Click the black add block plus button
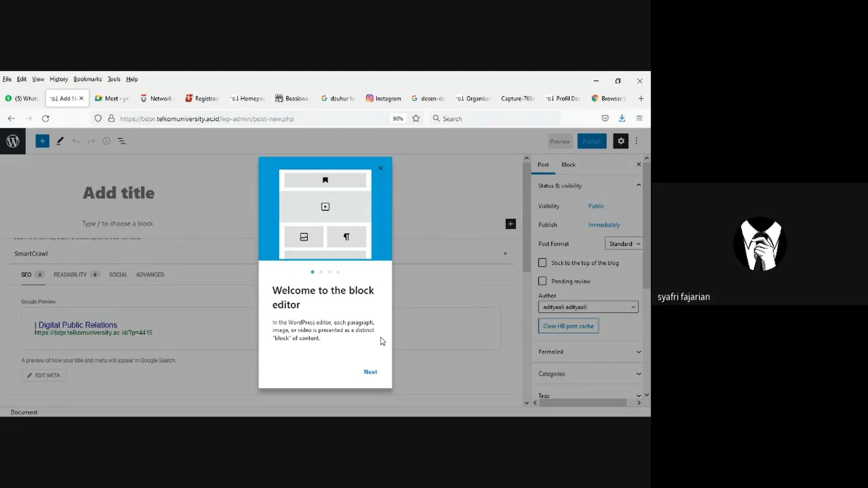 tap(510, 224)
